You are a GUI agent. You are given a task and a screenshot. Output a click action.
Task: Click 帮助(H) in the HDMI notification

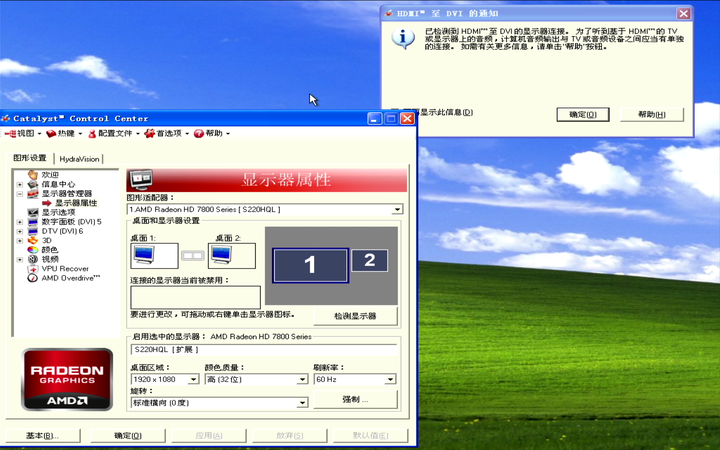(x=652, y=115)
